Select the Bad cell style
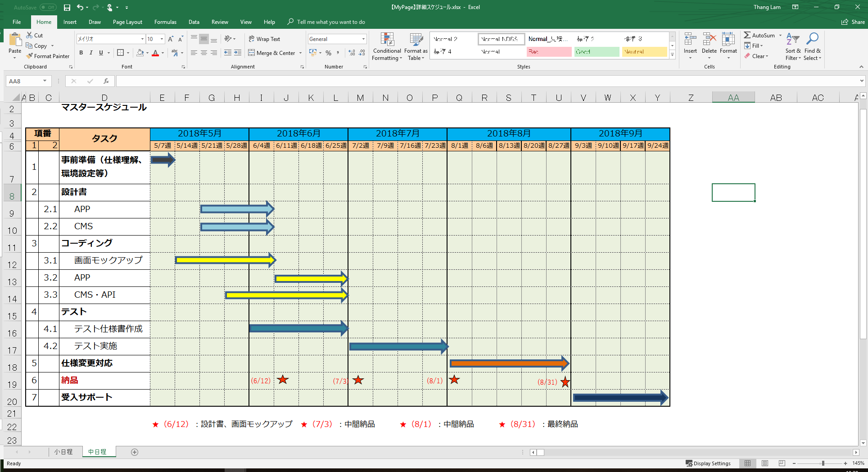This screenshot has height=472, width=868. point(549,52)
